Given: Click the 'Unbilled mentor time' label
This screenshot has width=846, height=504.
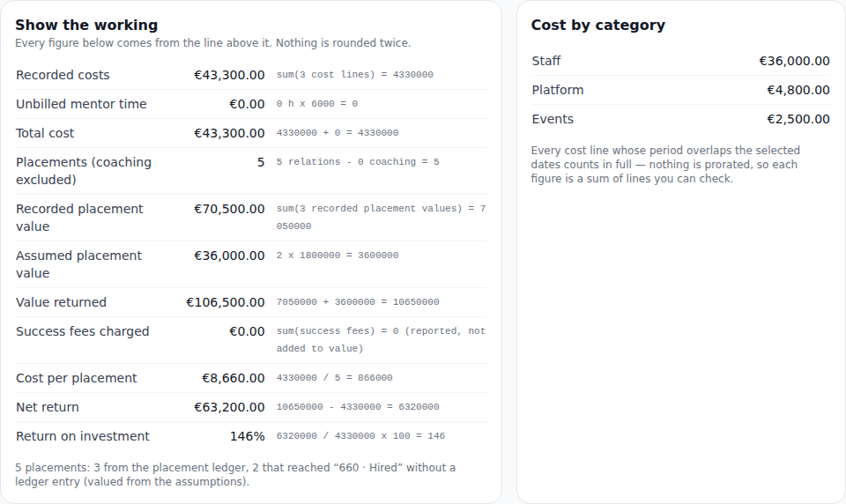Looking at the screenshot, I should click(81, 104).
